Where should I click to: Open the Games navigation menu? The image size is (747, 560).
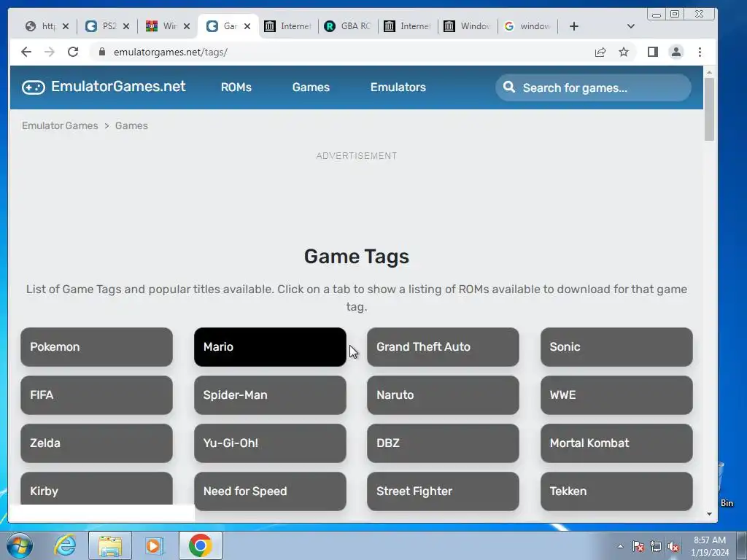311,87
